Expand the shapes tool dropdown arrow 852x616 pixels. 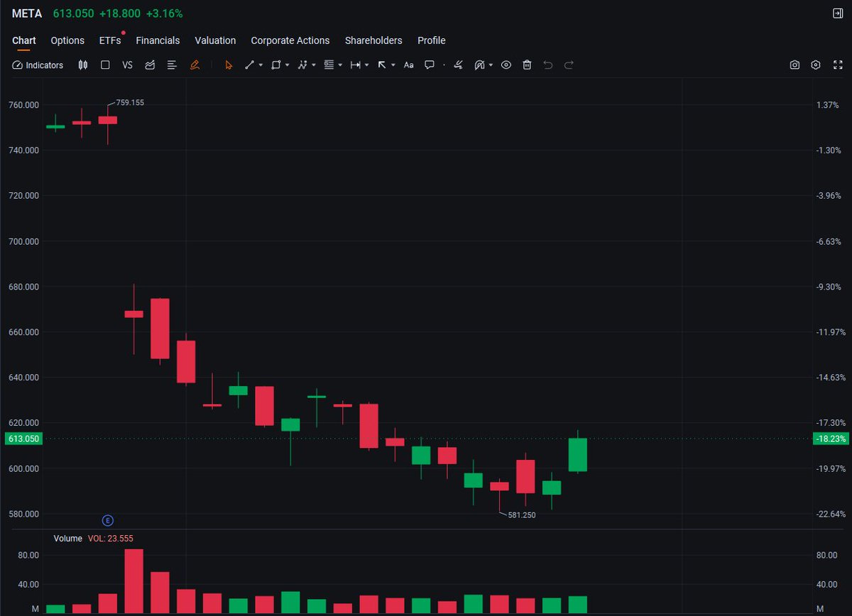[x=287, y=65]
